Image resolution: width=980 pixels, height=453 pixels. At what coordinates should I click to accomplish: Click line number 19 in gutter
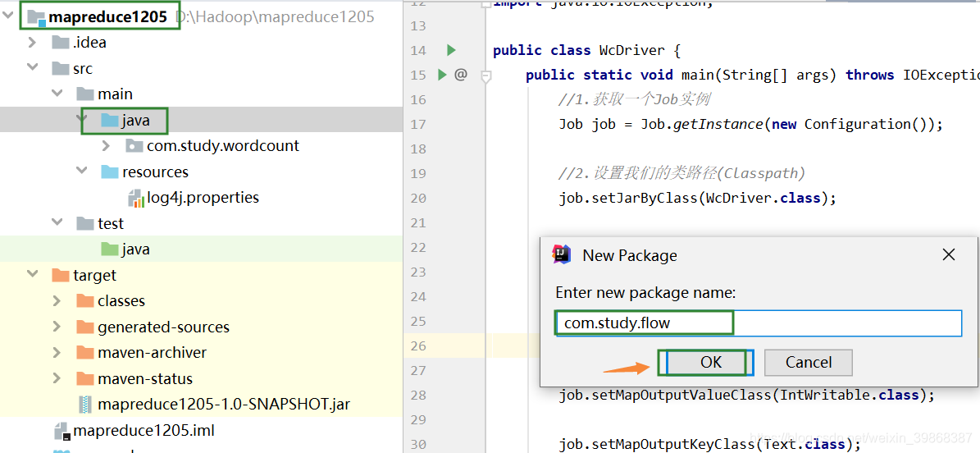tap(418, 173)
